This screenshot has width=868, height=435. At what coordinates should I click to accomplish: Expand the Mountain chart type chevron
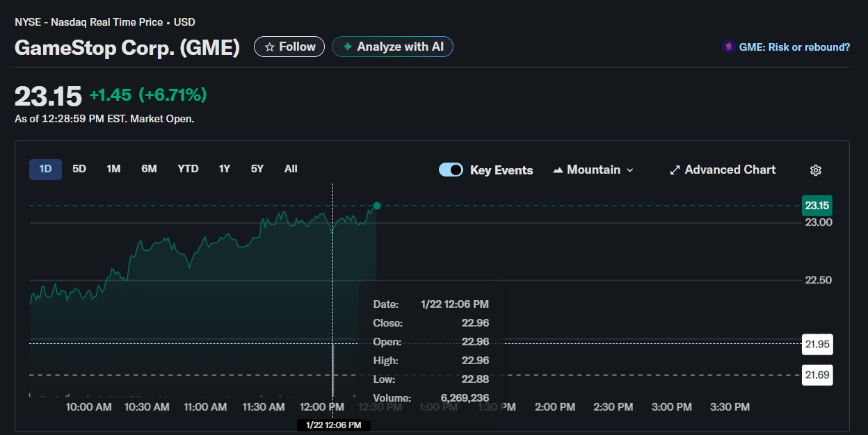click(x=630, y=170)
